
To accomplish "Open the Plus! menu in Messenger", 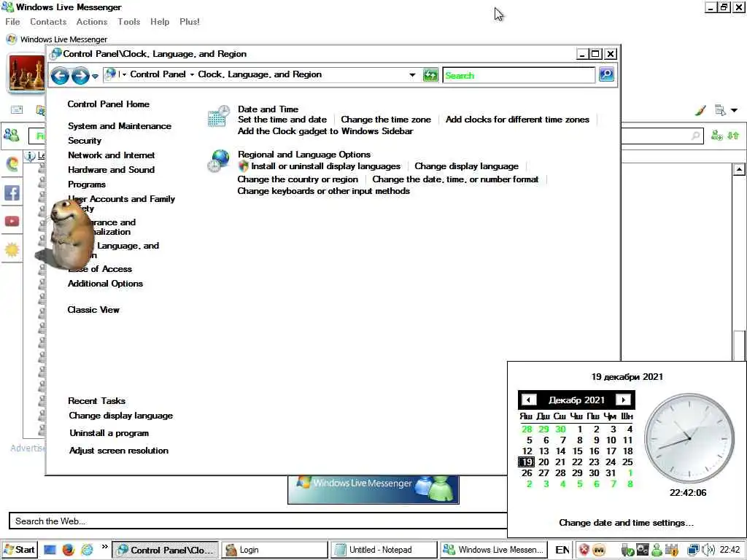I will click(189, 22).
